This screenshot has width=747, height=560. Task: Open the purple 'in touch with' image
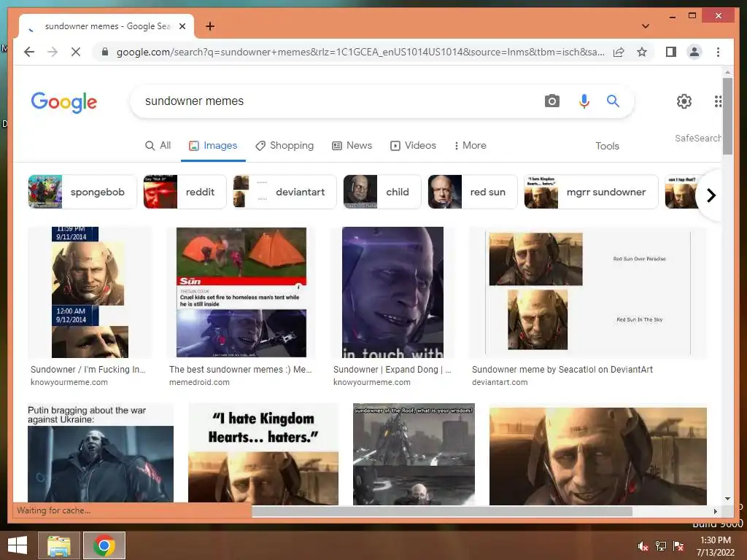pyautogui.click(x=392, y=292)
